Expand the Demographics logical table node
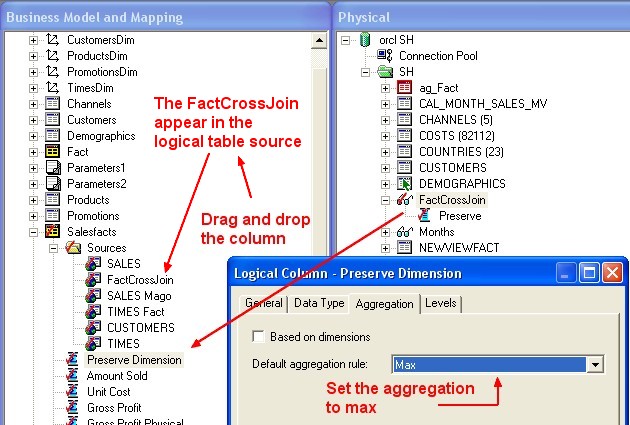 33,136
